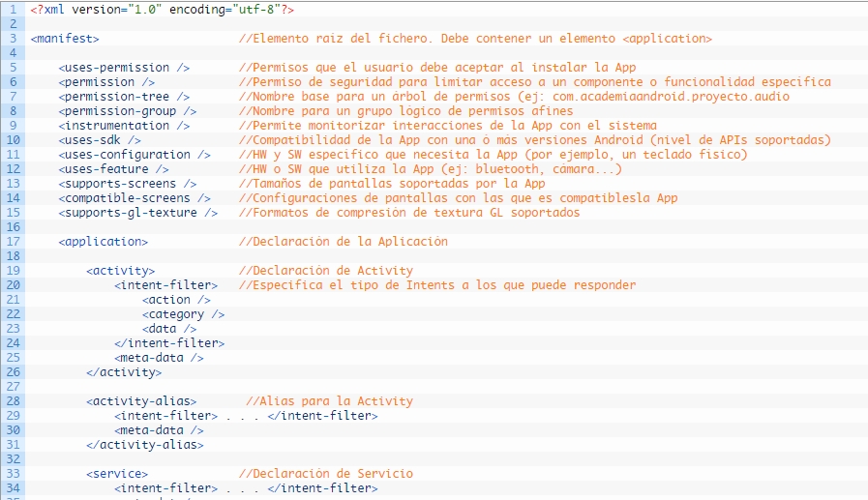Click the <service> tag

click(x=117, y=474)
